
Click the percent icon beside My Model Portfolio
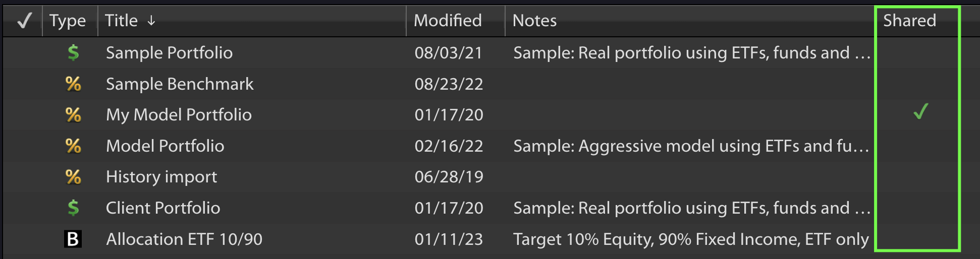[x=73, y=115]
